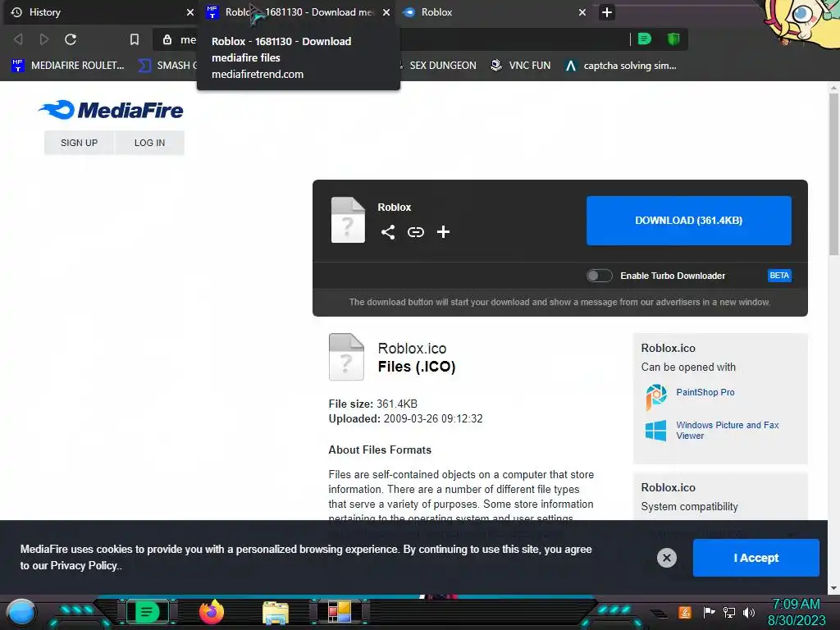Image resolution: width=840 pixels, height=630 pixels.
Task: Click the plus add-to-account icon
Action: click(x=443, y=232)
